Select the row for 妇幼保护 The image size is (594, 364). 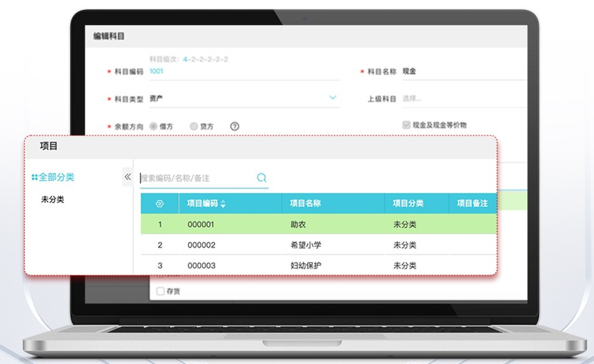[x=306, y=265]
